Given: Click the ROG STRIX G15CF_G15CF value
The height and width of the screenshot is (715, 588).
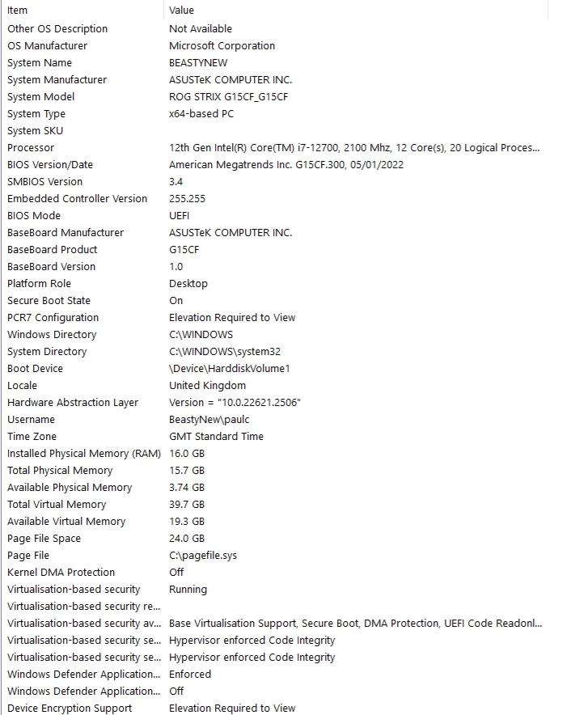Looking at the screenshot, I should point(228,97).
